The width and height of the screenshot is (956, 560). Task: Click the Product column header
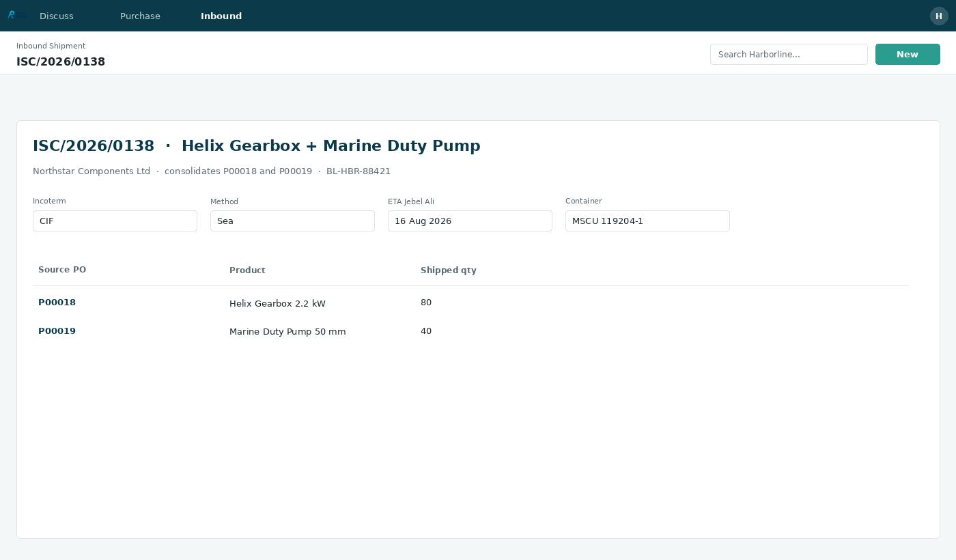(x=247, y=270)
